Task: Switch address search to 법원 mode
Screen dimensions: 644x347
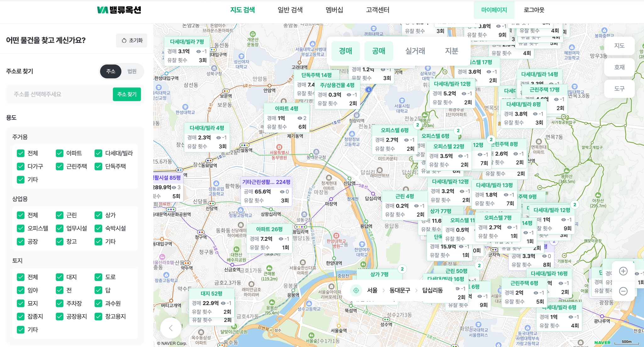Action: pos(132,71)
